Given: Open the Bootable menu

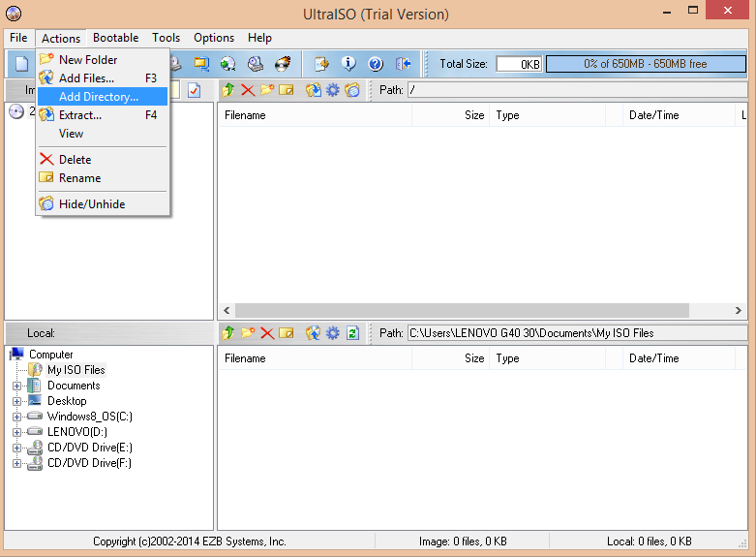Looking at the screenshot, I should (x=116, y=38).
